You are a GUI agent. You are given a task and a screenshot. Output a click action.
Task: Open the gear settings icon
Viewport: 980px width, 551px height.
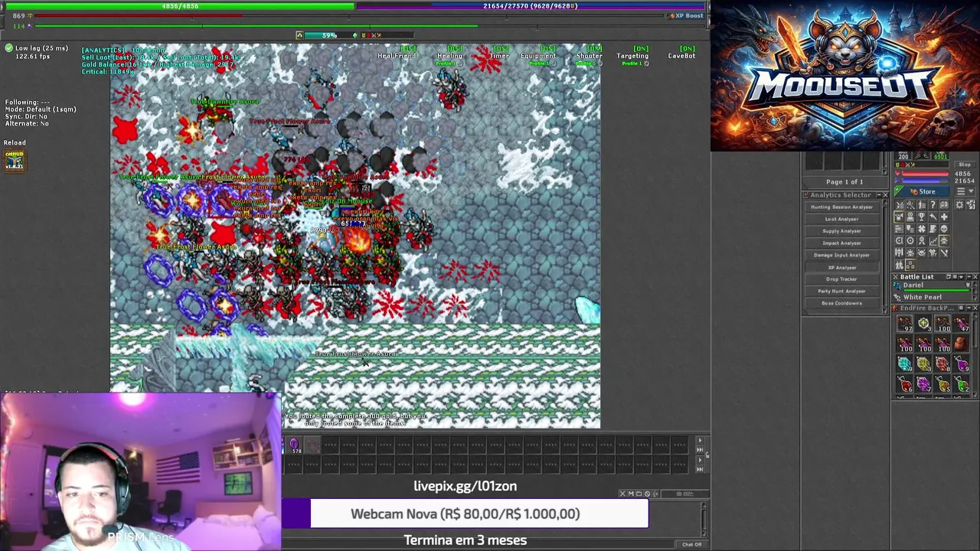coord(959,204)
